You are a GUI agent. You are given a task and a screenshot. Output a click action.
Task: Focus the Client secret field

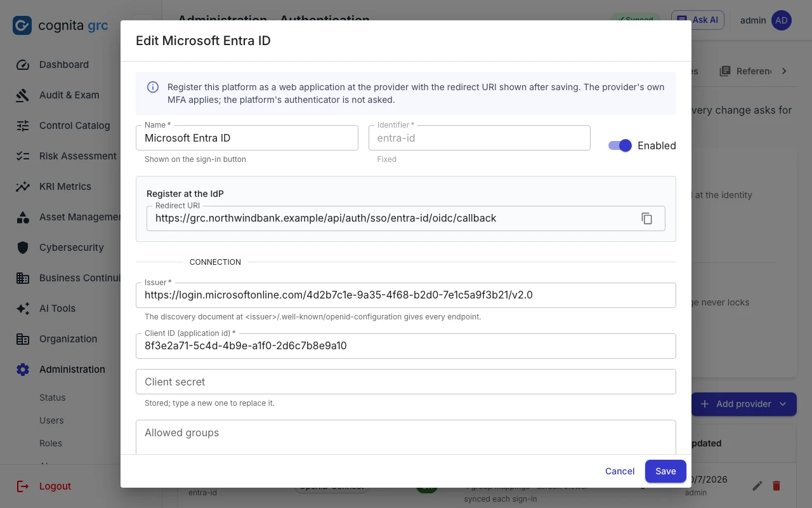coord(406,382)
